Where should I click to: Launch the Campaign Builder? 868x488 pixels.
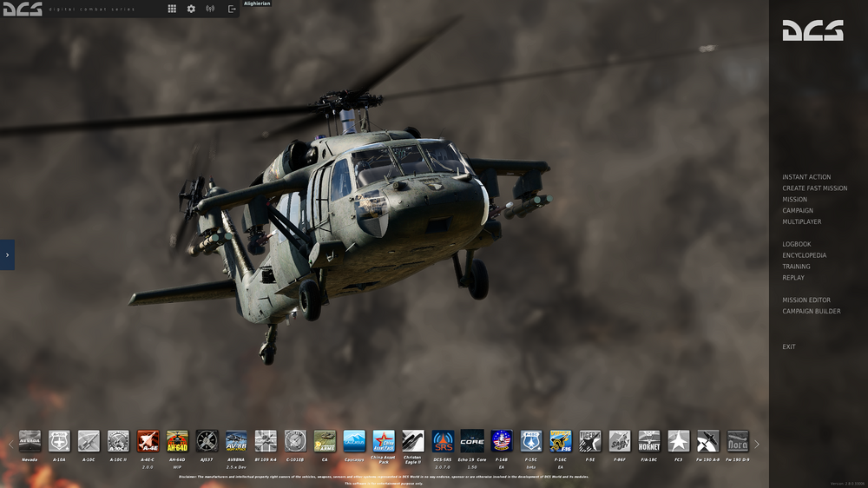pos(811,312)
